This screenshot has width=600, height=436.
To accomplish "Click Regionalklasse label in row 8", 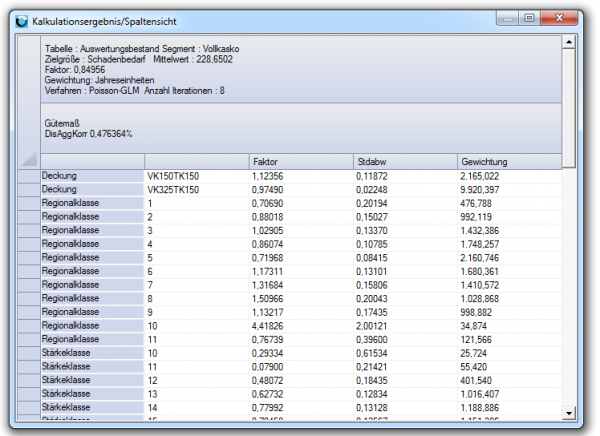I will click(70, 298).
